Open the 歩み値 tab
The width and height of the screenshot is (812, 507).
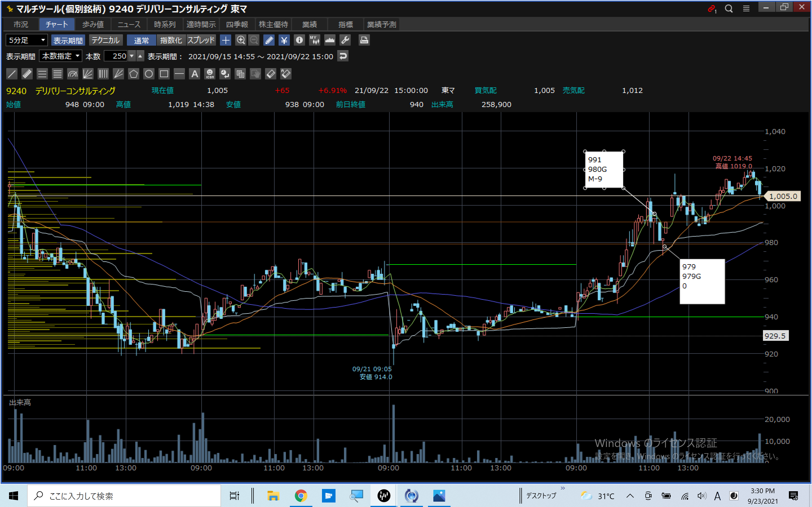pyautogui.click(x=93, y=25)
